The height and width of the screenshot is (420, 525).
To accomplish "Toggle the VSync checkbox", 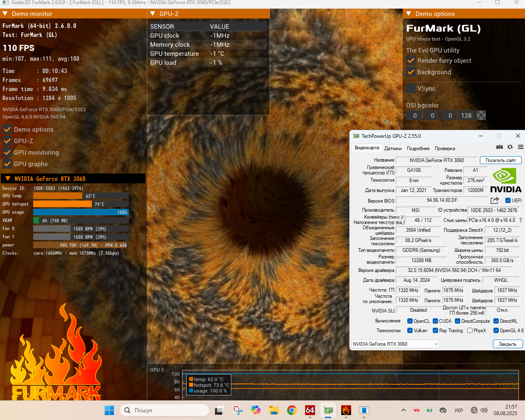I will coord(411,89).
